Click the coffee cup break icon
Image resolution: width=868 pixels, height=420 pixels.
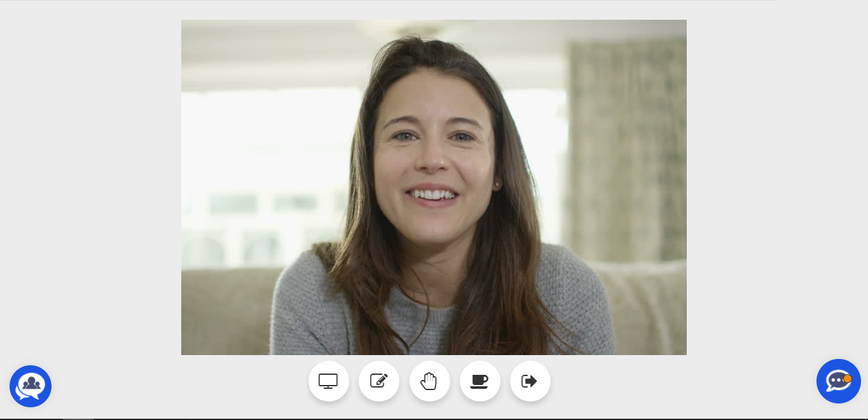(479, 381)
